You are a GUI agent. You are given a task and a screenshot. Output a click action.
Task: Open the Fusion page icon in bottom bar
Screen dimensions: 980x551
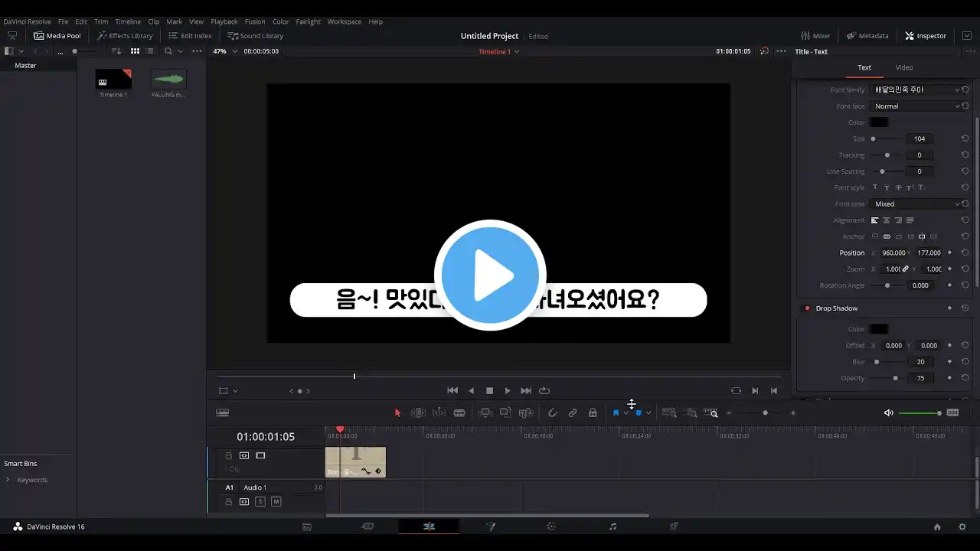click(x=490, y=527)
